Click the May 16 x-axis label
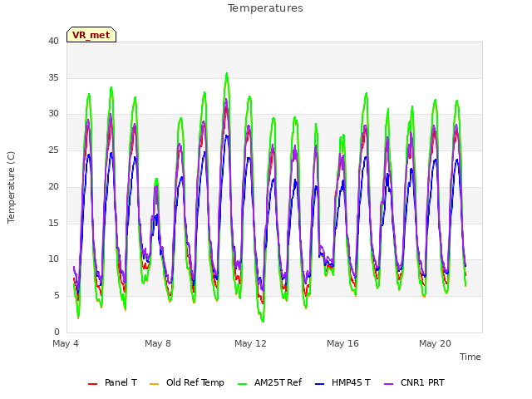 pos(342,343)
